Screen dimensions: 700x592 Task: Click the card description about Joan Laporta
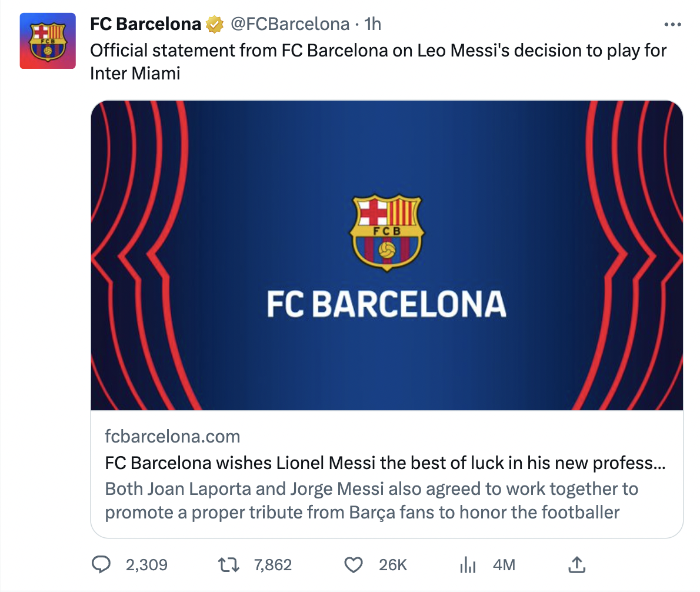(371, 500)
